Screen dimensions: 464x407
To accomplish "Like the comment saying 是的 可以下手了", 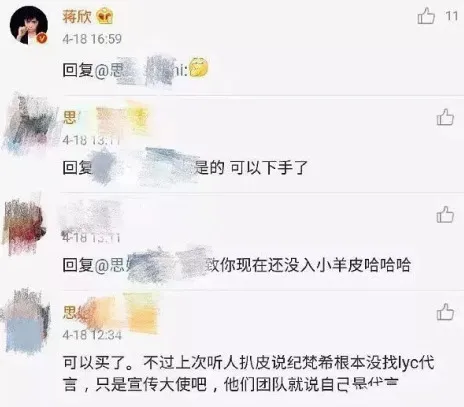I will tap(445, 117).
